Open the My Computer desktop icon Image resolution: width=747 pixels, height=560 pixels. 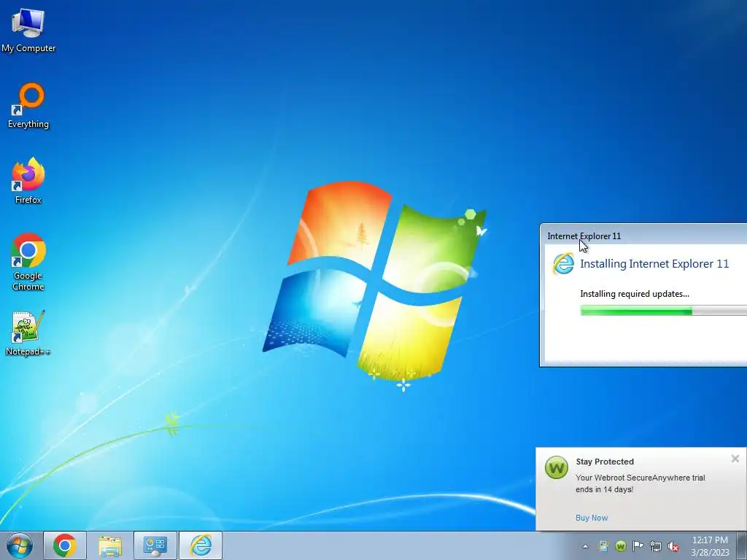28,31
